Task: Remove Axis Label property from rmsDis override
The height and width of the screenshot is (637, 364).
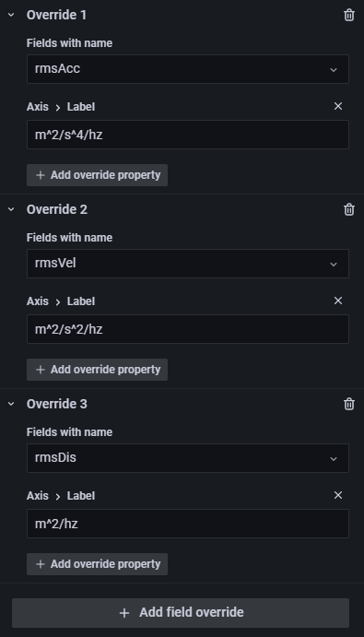Action: [x=338, y=496]
